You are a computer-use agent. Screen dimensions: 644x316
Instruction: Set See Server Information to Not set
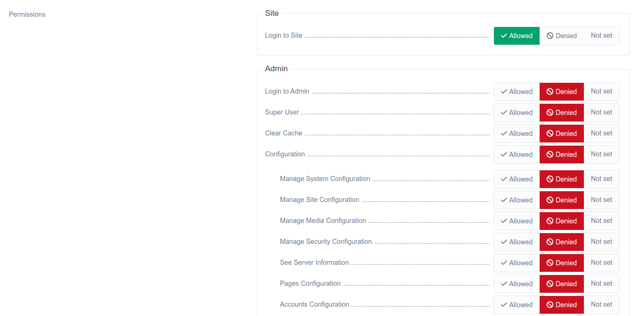(x=602, y=263)
